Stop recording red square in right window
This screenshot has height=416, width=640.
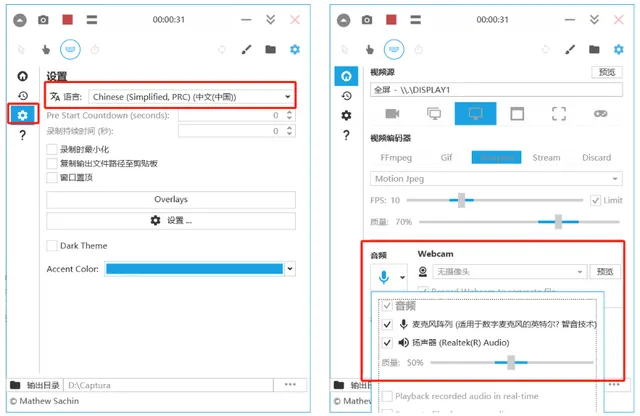coord(391,20)
